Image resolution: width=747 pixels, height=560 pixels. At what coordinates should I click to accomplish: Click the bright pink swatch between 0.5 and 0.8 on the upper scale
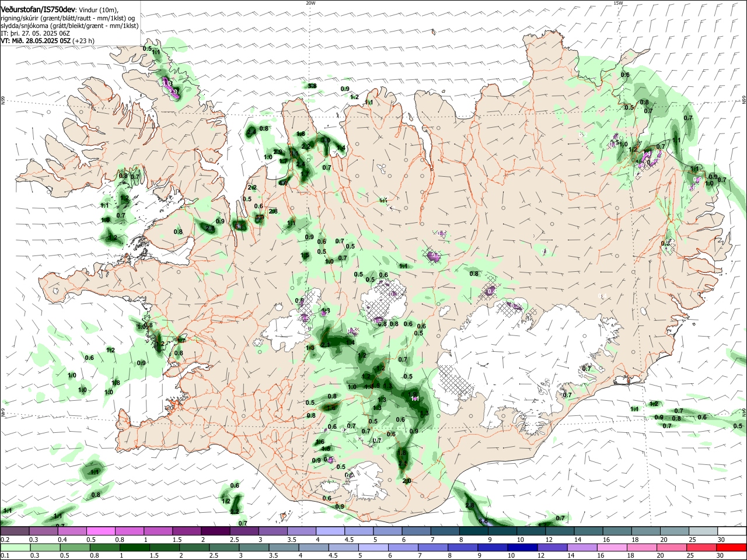click(x=100, y=531)
